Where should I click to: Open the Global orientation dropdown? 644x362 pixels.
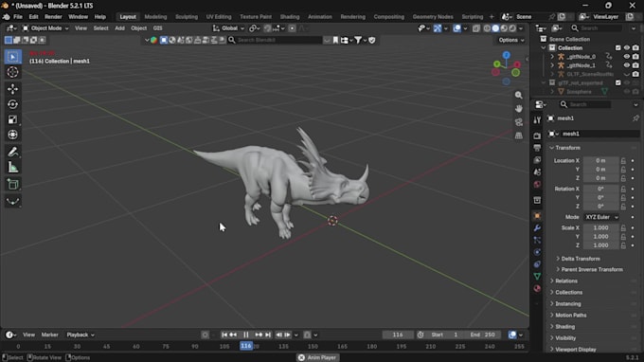click(228, 28)
